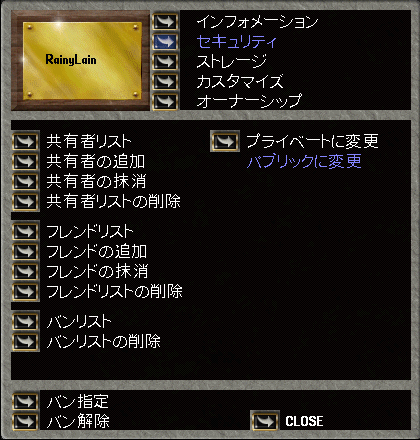Click arrow for バンリストの削除
Screen dimensions: 420x440
coord(25,342)
